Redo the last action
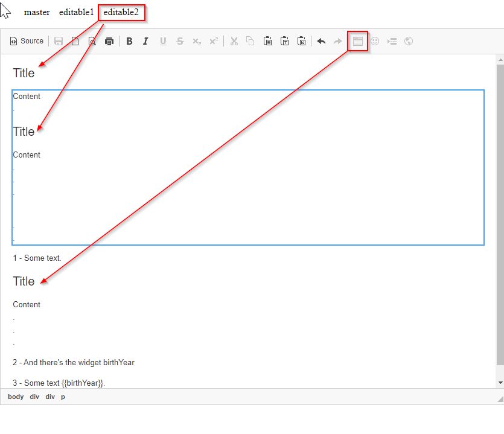This screenshot has width=504, height=434. coord(338,41)
